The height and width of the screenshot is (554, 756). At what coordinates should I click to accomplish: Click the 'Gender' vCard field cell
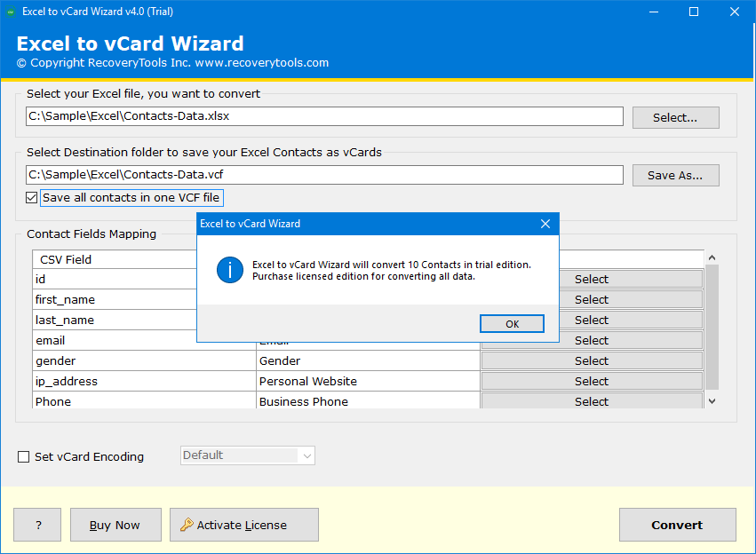pos(368,360)
